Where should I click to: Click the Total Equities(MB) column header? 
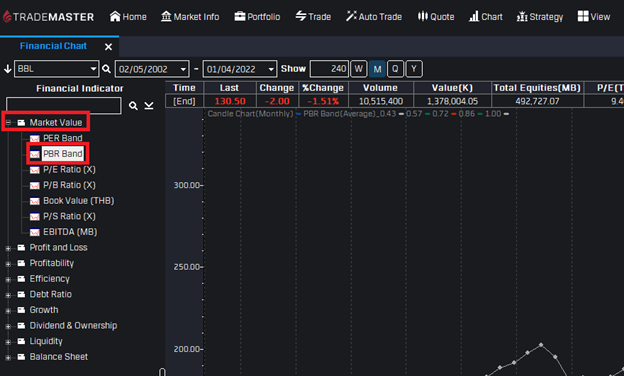pos(537,88)
